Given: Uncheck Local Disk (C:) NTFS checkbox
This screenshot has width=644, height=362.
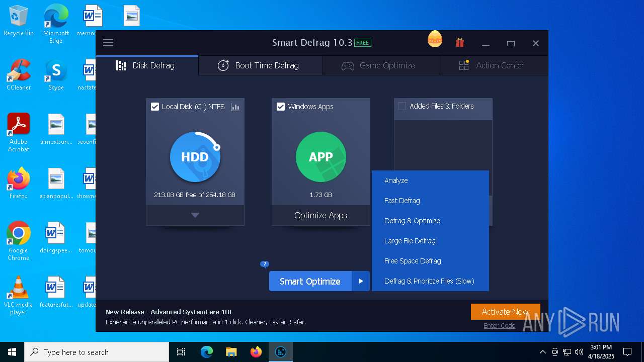Looking at the screenshot, I should point(155,107).
